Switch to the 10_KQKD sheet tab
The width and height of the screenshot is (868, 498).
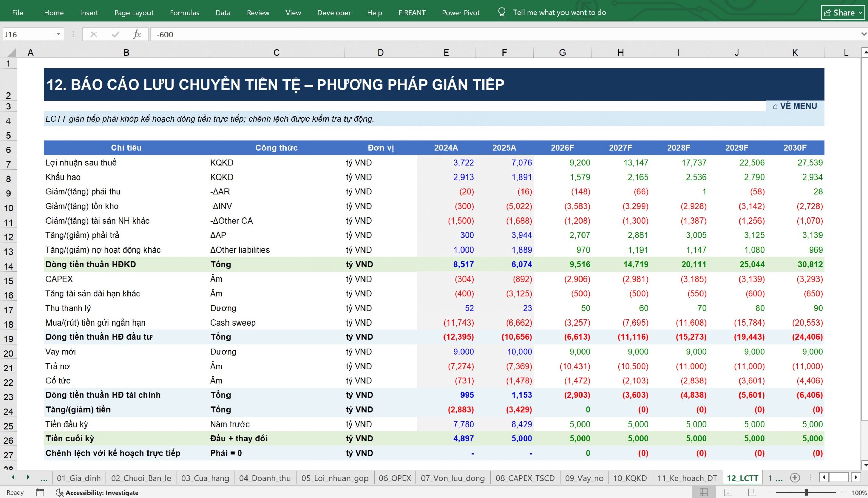tap(630, 478)
